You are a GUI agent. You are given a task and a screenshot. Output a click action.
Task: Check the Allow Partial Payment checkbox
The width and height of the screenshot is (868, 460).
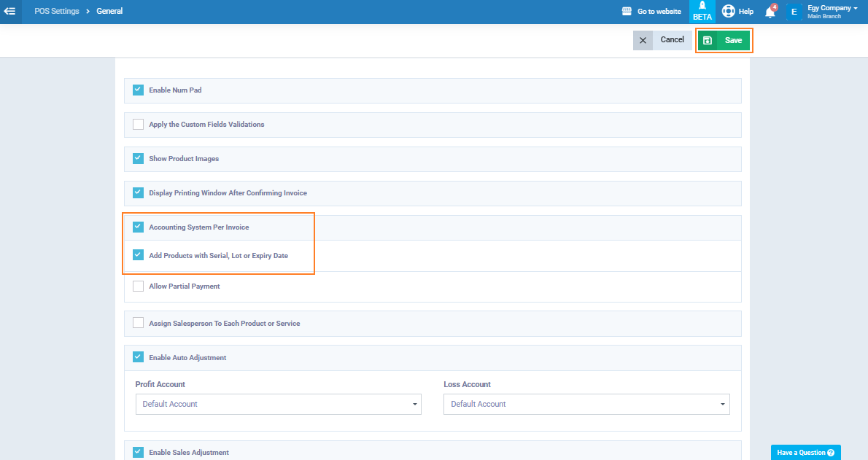[139, 286]
